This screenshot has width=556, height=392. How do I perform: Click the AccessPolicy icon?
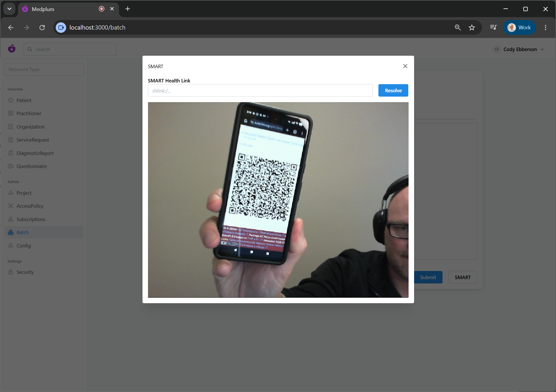click(11, 206)
